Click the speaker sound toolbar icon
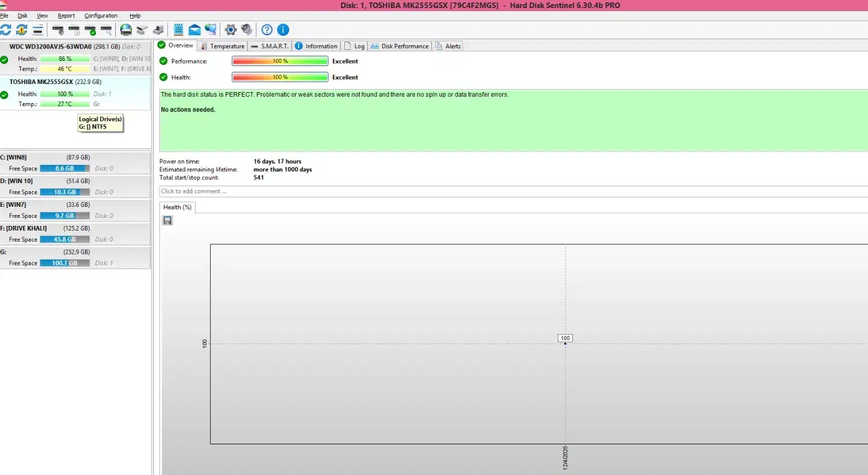868x475 pixels. [x=247, y=30]
